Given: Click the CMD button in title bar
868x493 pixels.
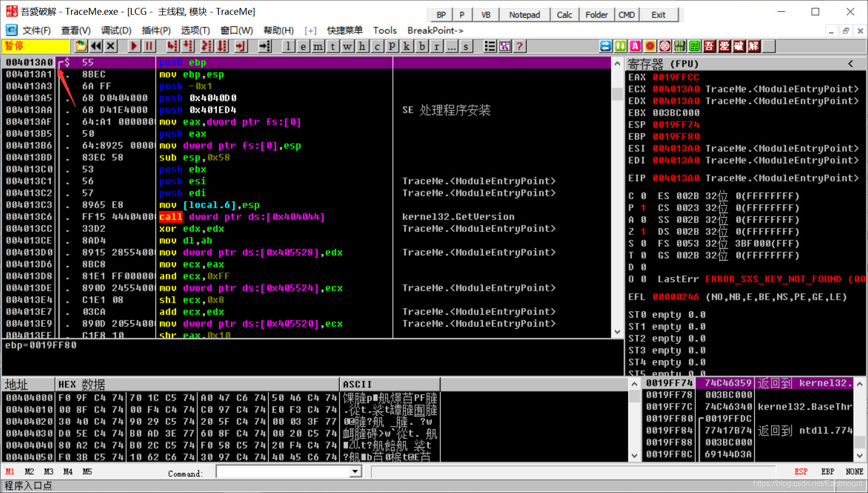Looking at the screenshot, I should [627, 15].
